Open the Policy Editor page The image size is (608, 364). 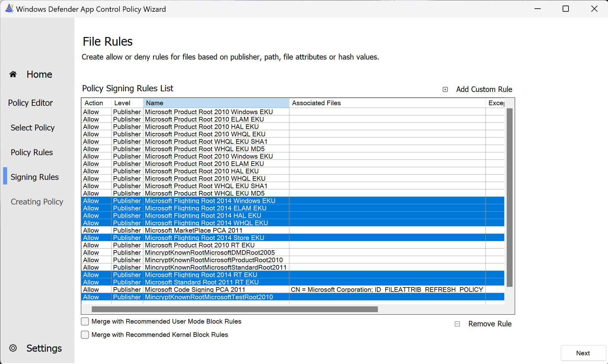pos(30,103)
